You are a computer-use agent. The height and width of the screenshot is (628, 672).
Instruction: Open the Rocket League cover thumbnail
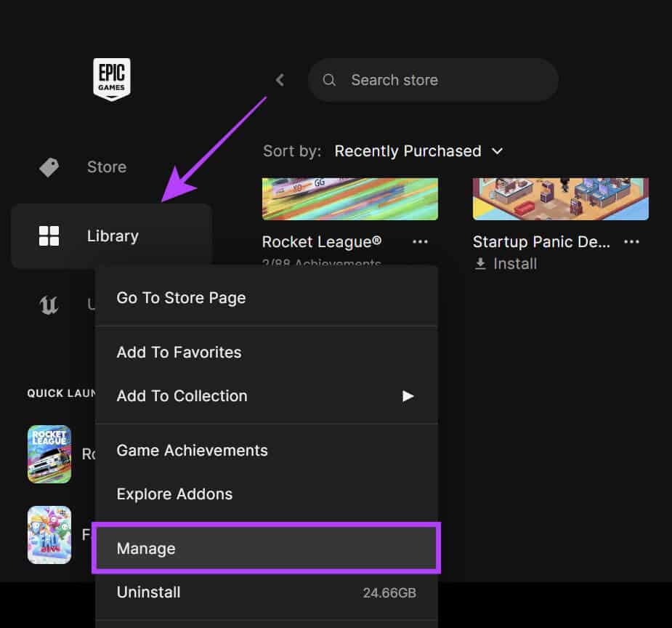[349, 199]
